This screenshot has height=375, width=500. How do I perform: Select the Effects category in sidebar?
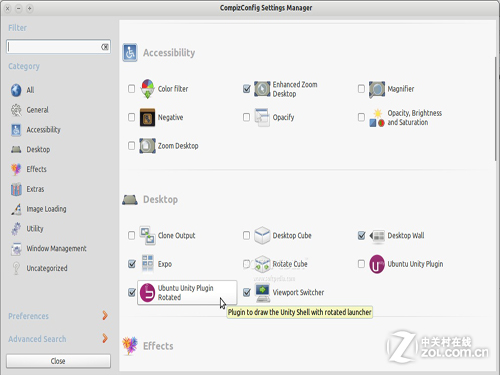coord(36,169)
